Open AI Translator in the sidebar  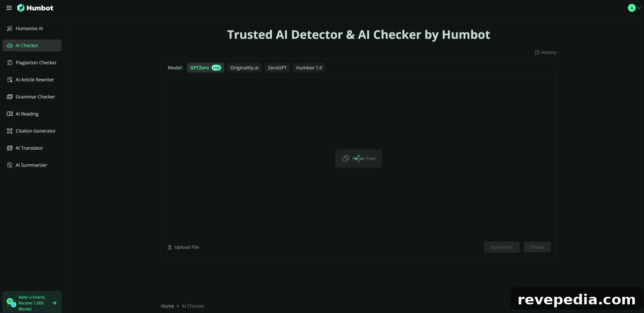[x=32, y=148]
